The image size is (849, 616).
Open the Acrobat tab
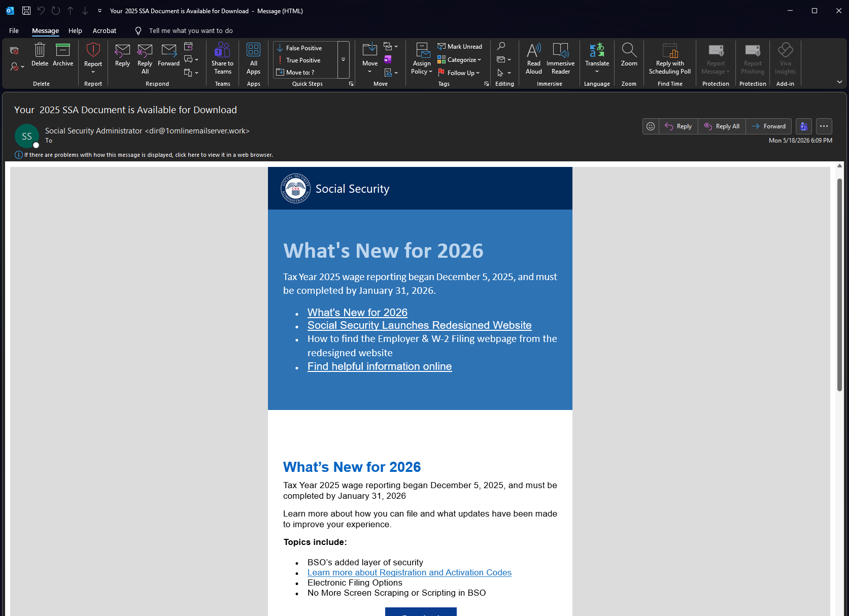[105, 30]
